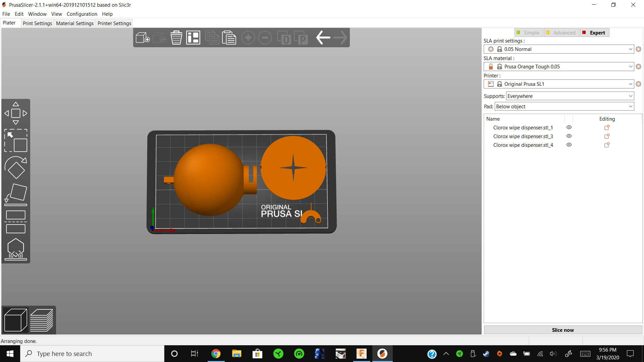
Task: Click the Undo arrow icon
Action: coord(323,38)
